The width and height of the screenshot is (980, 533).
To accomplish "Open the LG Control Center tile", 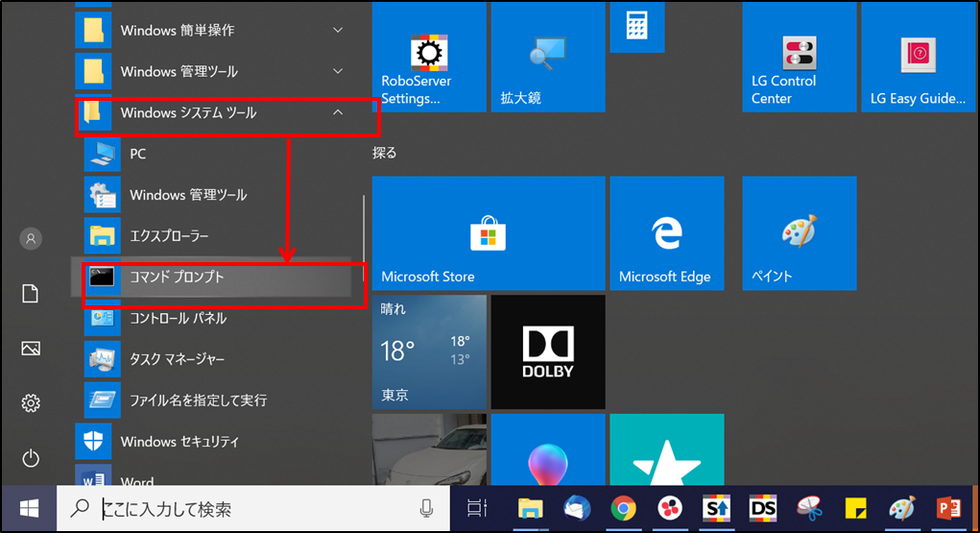I will coord(799,58).
